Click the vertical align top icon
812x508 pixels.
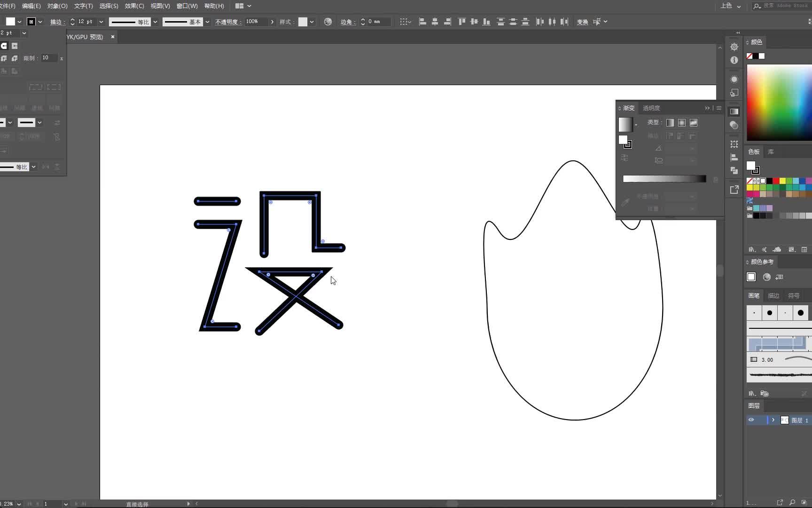click(x=462, y=22)
